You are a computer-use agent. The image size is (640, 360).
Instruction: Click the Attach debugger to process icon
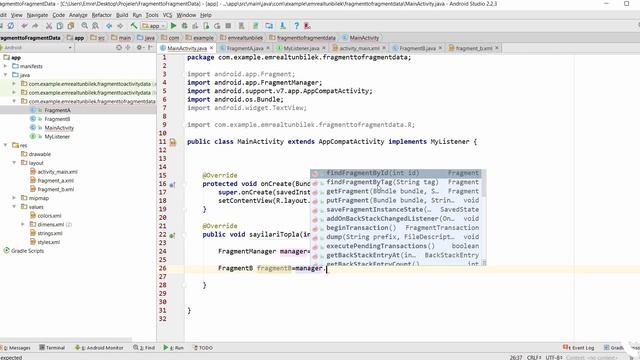pos(206,26)
